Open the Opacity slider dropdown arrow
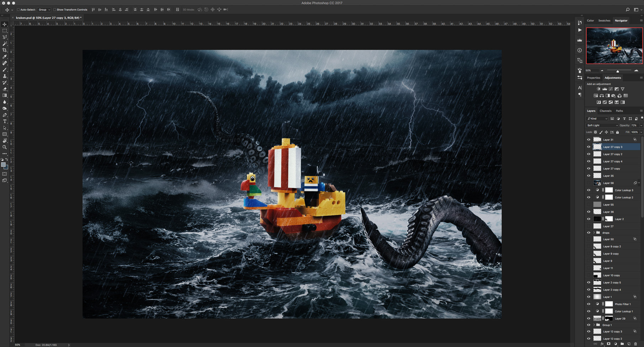 pyautogui.click(x=641, y=126)
